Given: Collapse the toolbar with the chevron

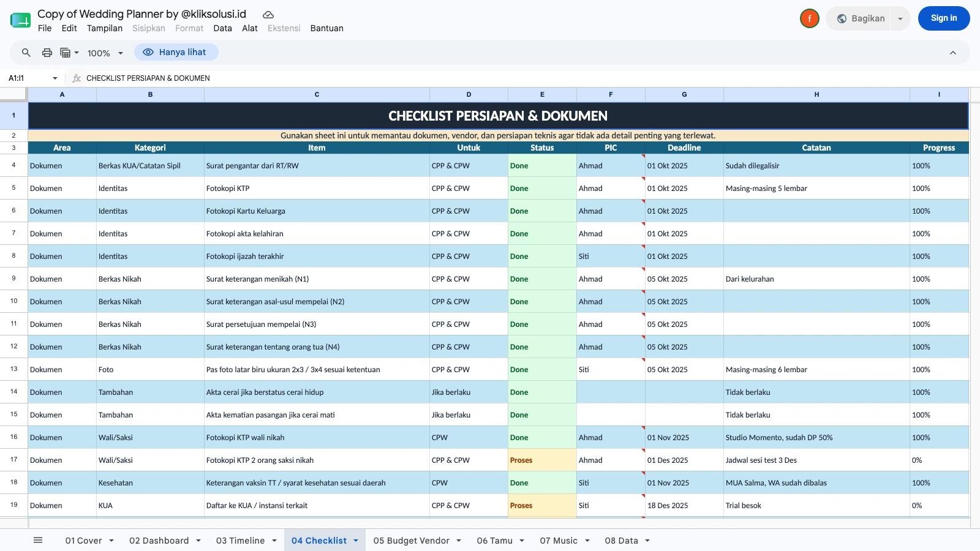Looking at the screenshot, I should coord(953,53).
